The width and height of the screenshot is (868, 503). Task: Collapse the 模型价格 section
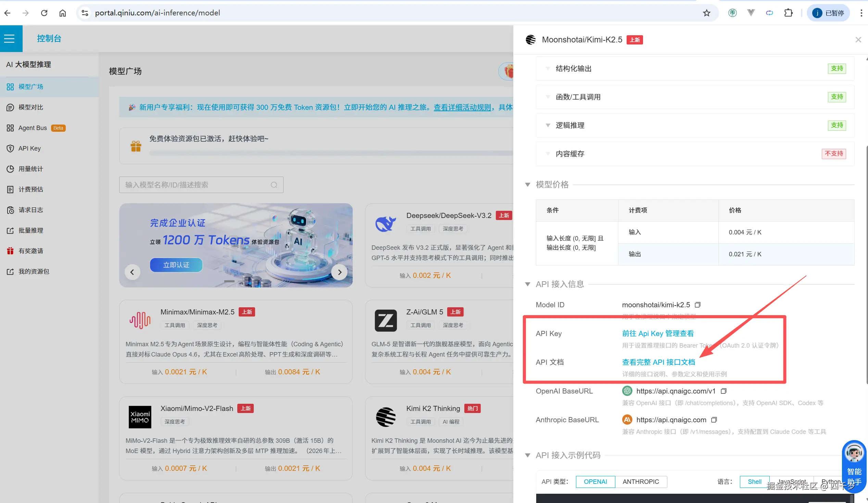528,184
